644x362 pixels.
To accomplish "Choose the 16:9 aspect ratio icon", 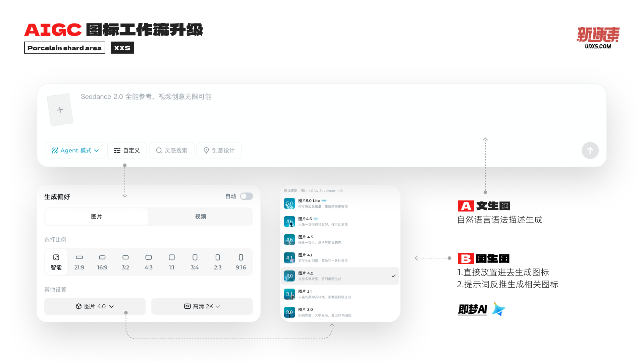I will [102, 257].
